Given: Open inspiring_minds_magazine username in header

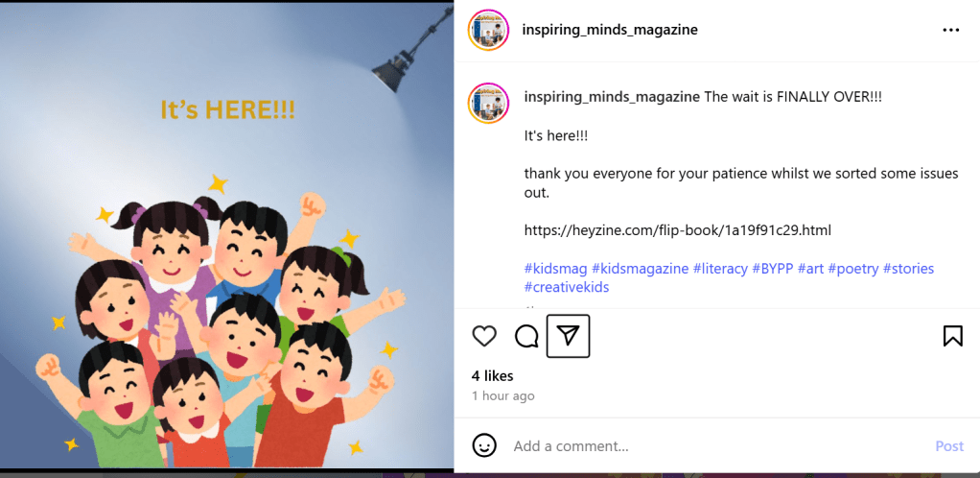Looking at the screenshot, I should 610,30.
